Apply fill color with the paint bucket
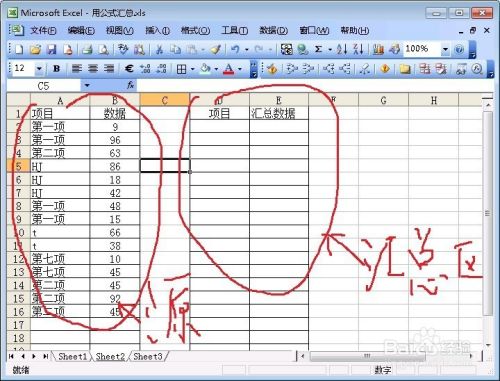This screenshot has height=381, width=500. point(205,69)
